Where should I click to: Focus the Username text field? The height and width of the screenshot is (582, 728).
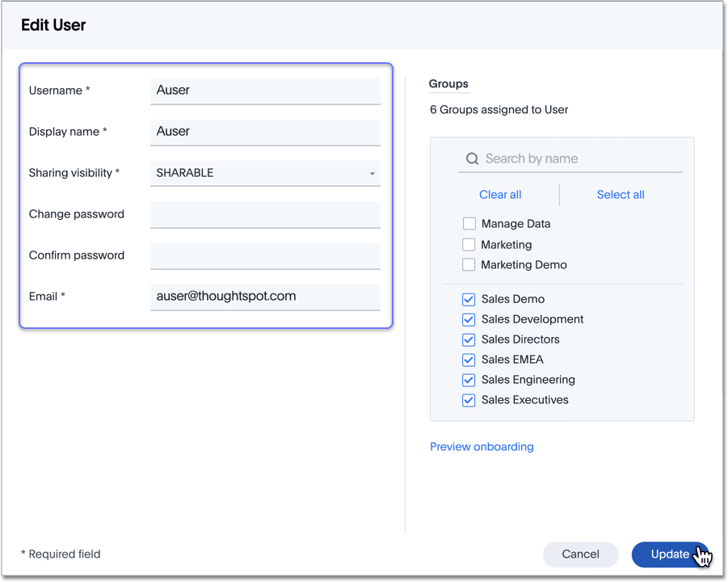pos(265,91)
